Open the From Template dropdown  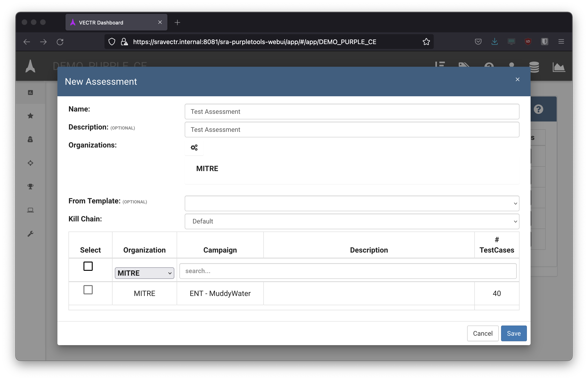(352, 203)
